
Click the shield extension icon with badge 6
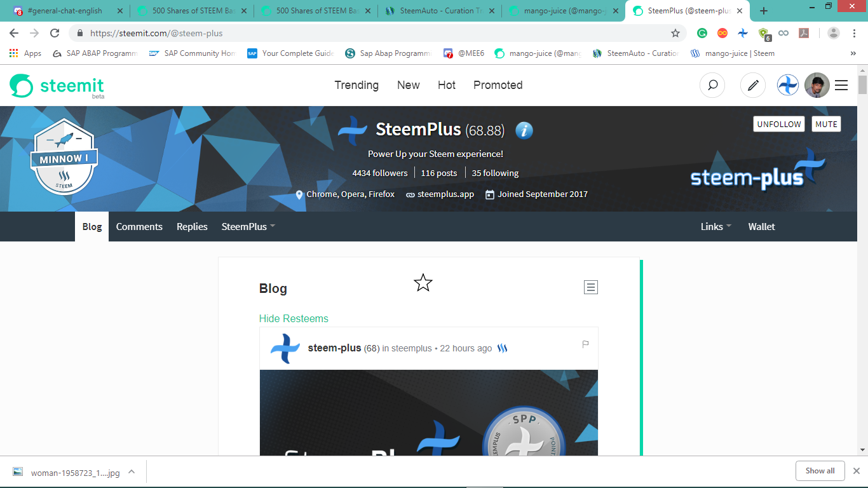click(x=764, y=34)
